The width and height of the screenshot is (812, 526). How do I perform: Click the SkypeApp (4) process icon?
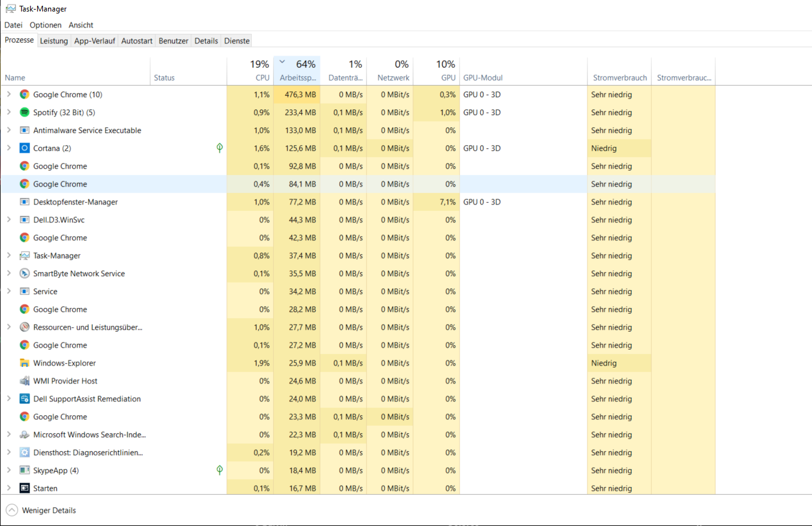coord(24,470)
